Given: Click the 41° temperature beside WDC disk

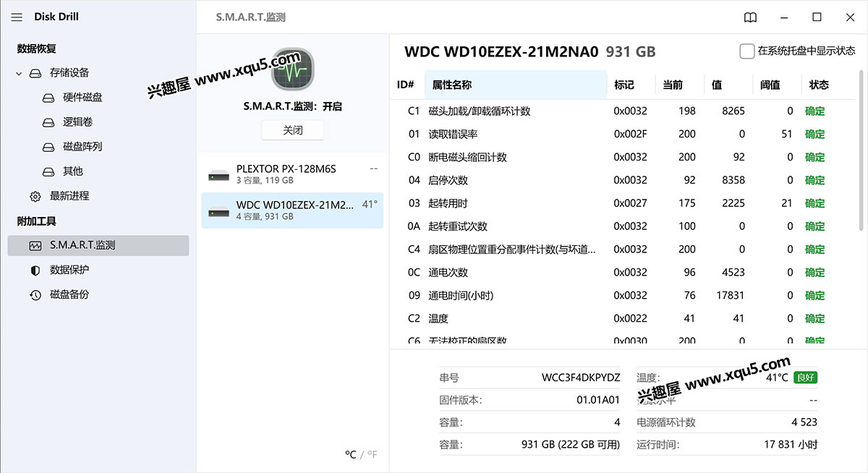Looking at the screenshot, I should pyautogui.click(x=370, y=205).
